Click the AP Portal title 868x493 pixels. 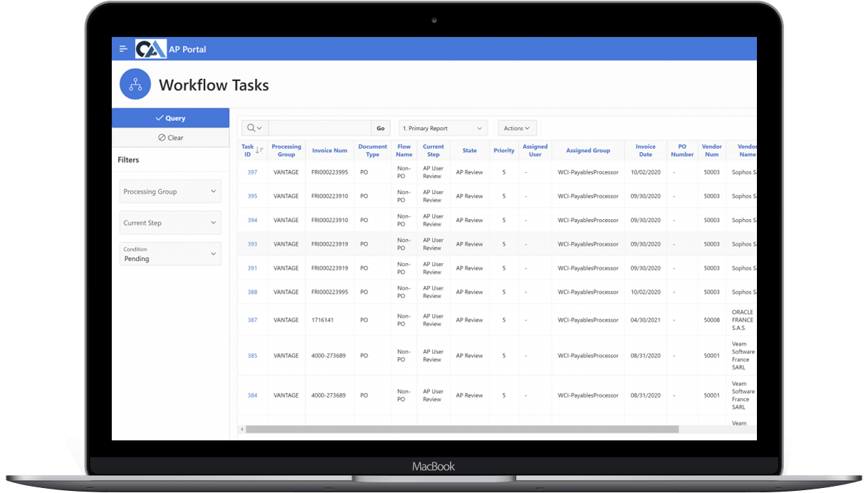pyautogui.click(x=187, y=49)
